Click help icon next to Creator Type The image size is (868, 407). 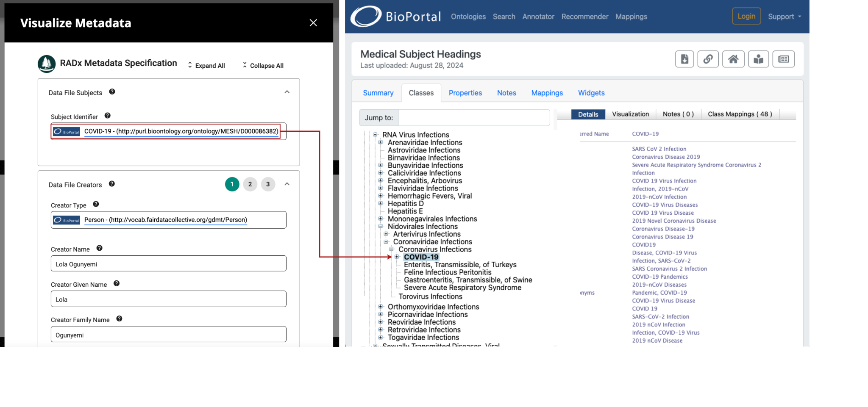(96, 204)
